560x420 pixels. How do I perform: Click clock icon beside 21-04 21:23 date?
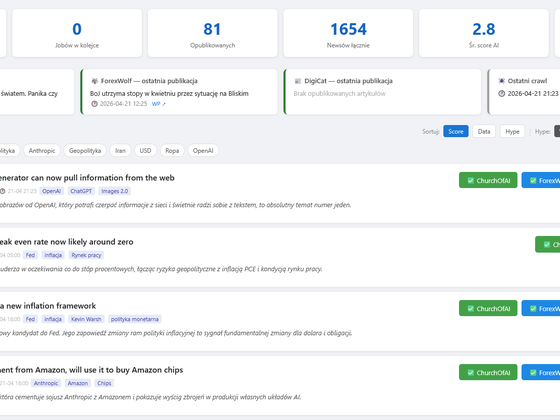click(x=2, y=191)
